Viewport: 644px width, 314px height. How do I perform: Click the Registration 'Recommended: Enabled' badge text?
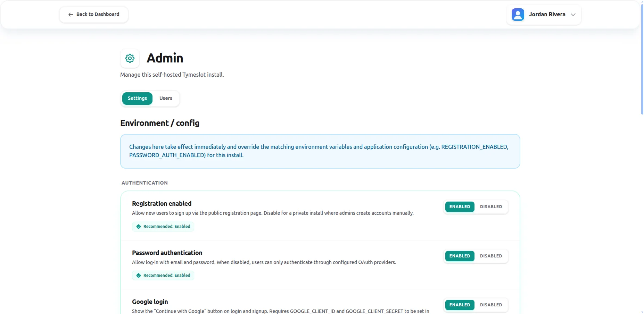point(167,227)
